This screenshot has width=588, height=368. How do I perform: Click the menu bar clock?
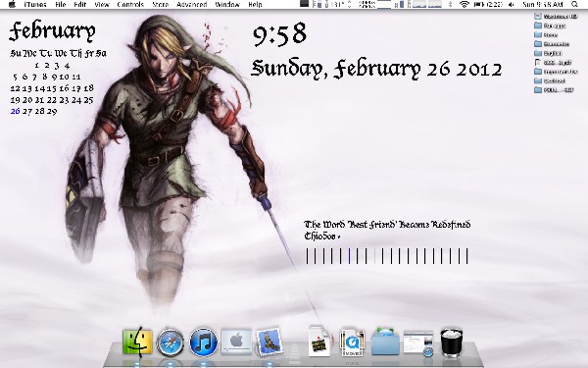pos(543,5)
